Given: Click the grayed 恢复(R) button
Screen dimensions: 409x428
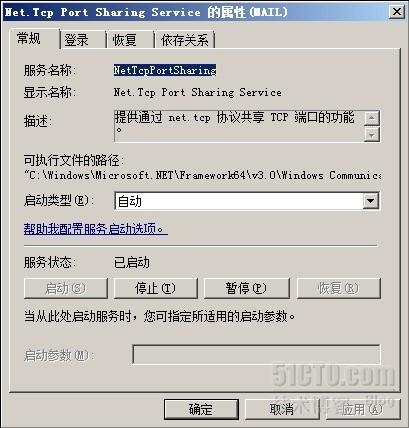Looking at the screenshot, I should (x=338, y=288).
